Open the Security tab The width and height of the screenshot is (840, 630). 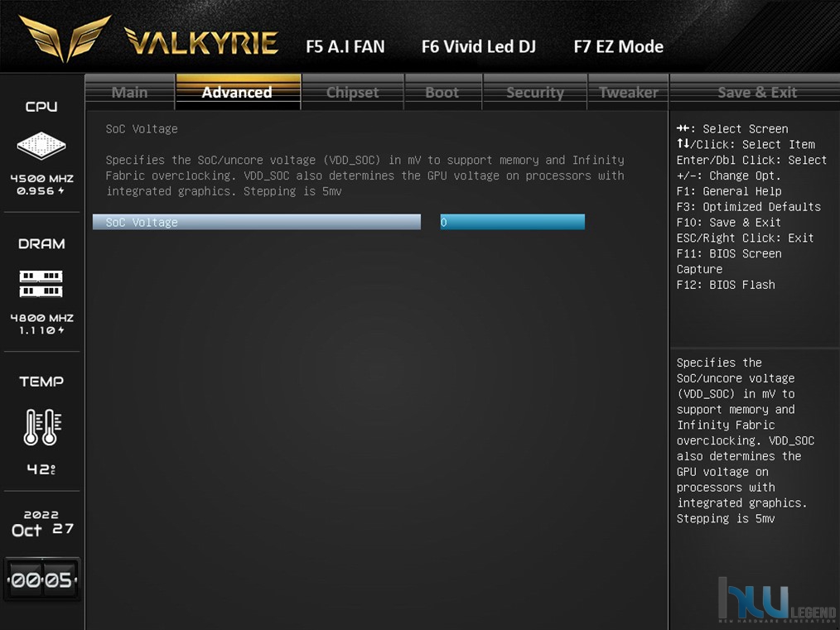[x=535, y=93]
